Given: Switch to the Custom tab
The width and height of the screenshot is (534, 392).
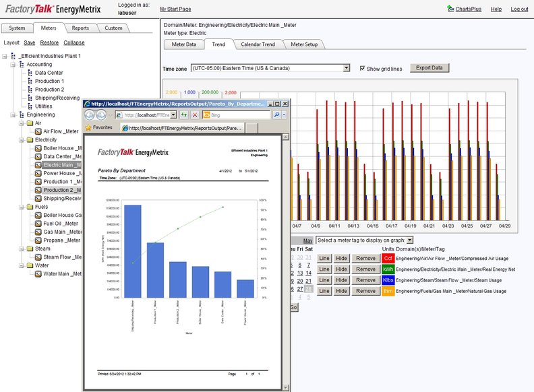Looking at the screenshot, I should click(113, 28).
